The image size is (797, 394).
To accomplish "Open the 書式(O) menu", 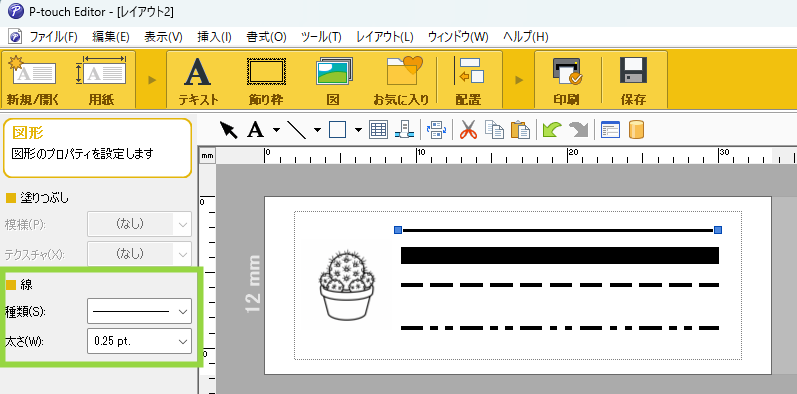I will (x=266, y=37).
